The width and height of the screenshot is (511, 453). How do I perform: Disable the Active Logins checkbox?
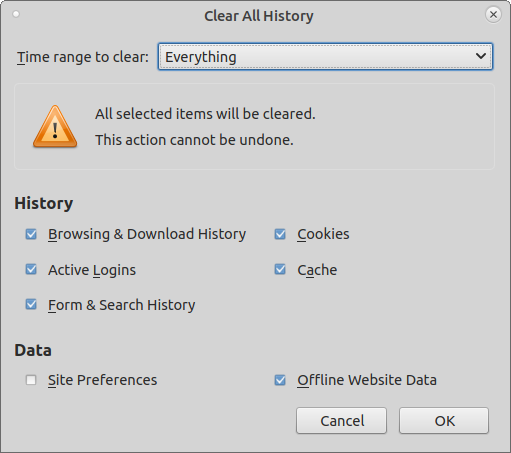pos(31,269)
